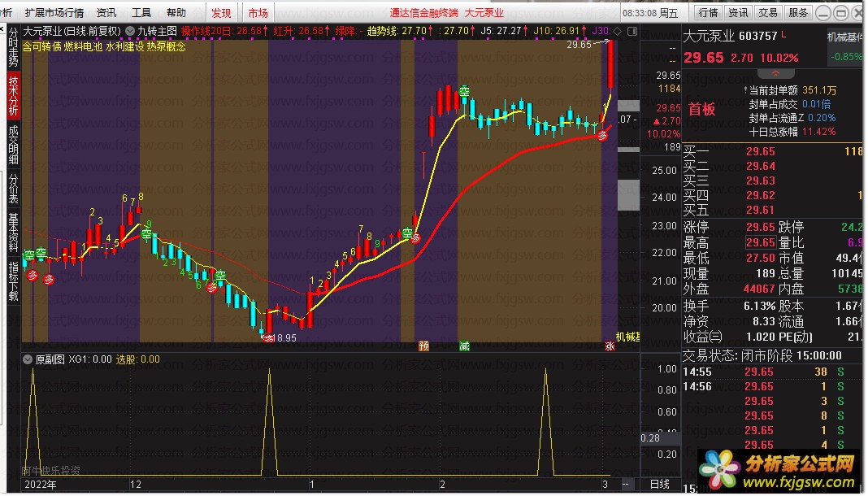Screen dimensions: 868x496
Task: Click the 换手 value 6.13%
Action: coord(759,306)
